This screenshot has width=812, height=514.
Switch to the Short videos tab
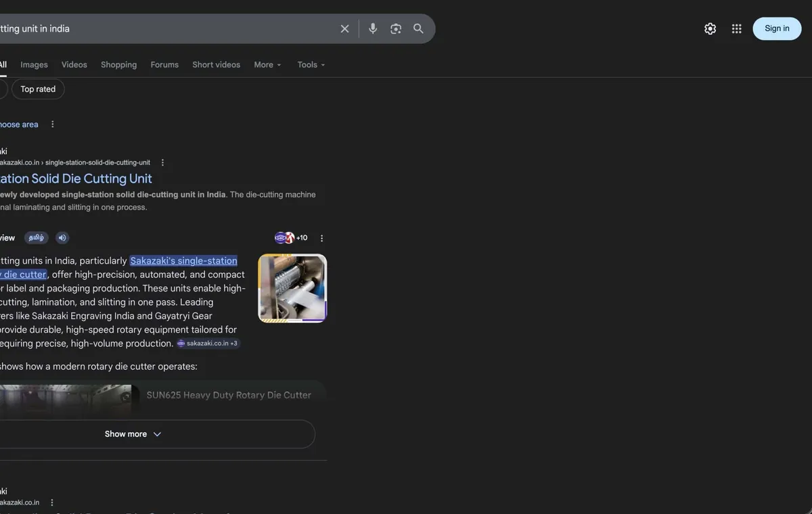(216, 65)
